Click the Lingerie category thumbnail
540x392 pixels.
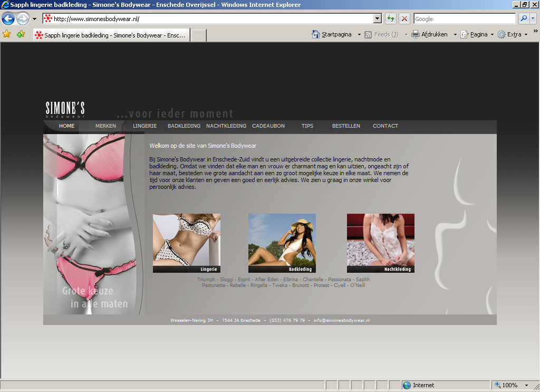pyautogui.click(x=187, y=243)
